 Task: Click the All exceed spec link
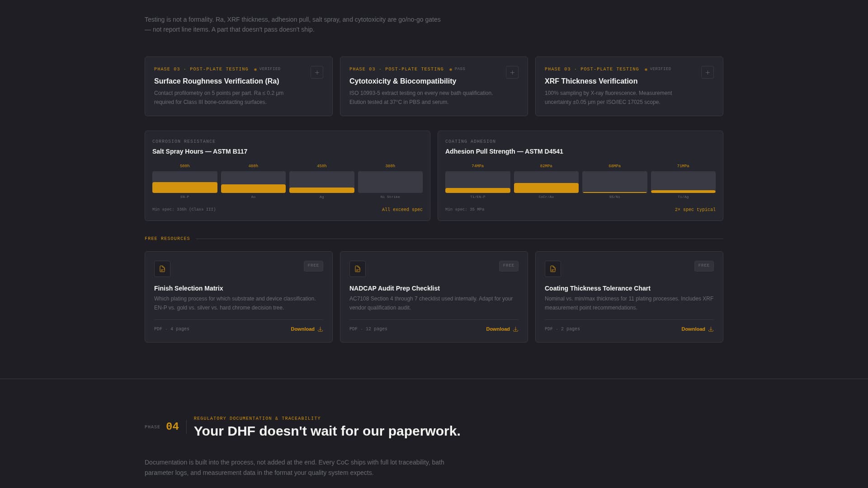402,209
